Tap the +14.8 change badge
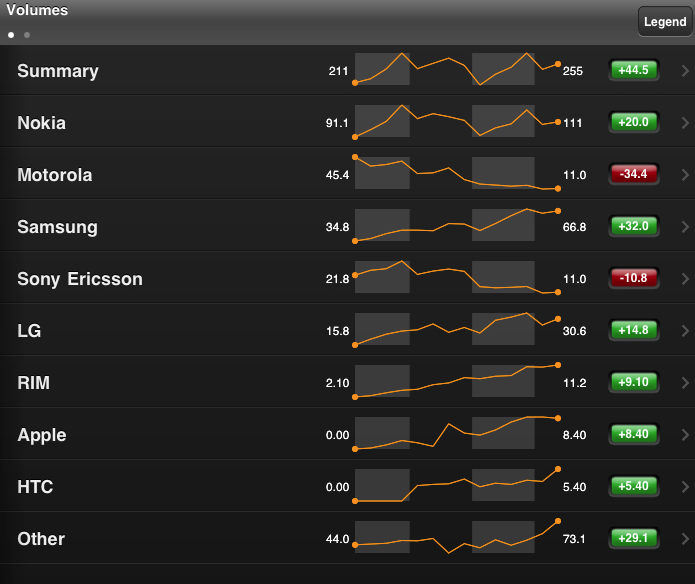The image size is (695, 584). pyautogui.click(x=634, y=330)
